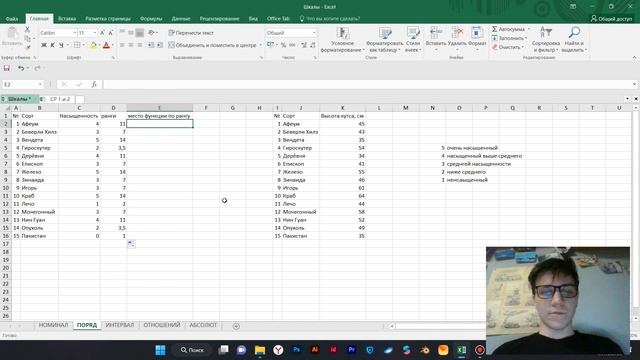Toggle middle vertical alignment
Viewport: 640px width, 360px height.
[131, 33]
